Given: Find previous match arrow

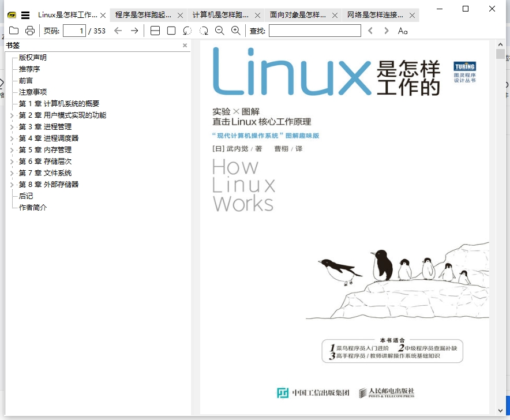Looking at the screenshot, I should point(370,31).
